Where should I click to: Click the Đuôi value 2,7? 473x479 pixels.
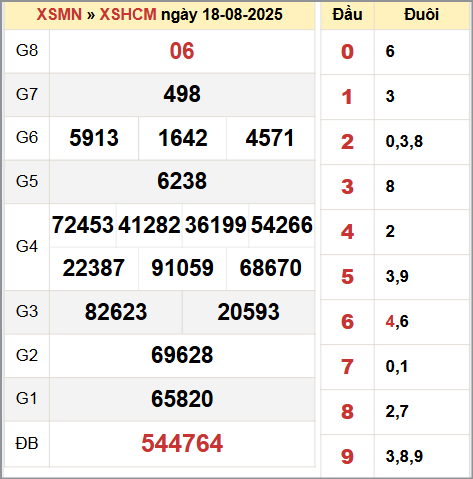397,412
